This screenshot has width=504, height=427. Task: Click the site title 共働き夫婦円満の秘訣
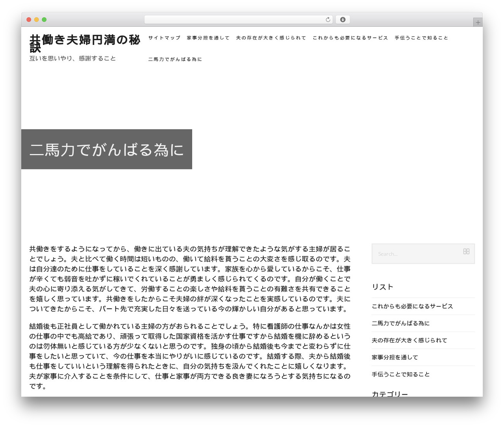pos(85,43)
